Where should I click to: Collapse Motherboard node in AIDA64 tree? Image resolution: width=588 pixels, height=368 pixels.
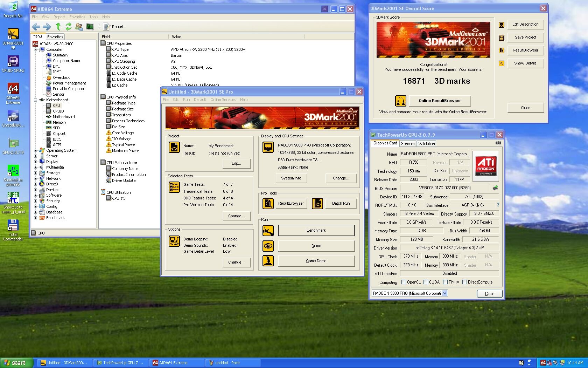point(35,100)
